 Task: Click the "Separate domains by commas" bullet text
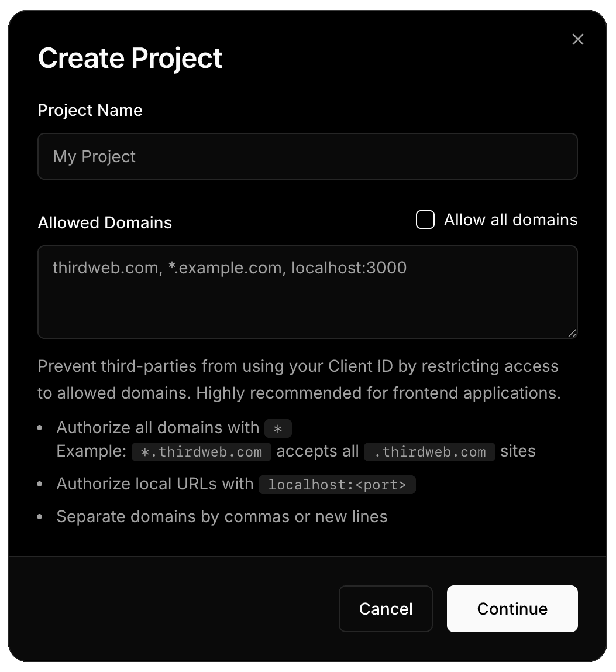[222, 517]
